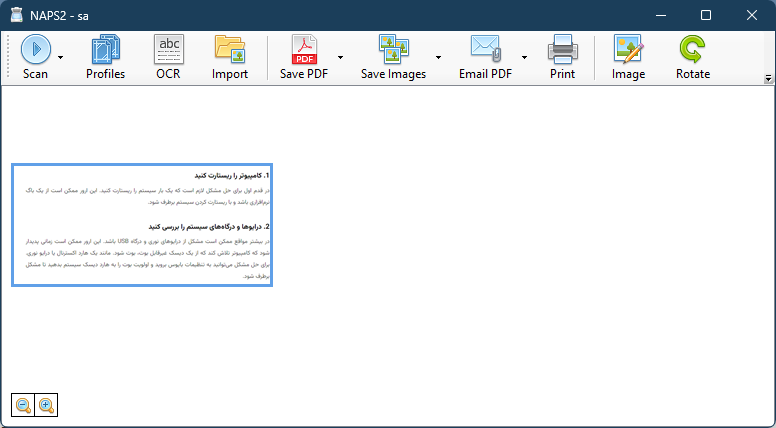Zoom out the thumbnail view
776x428 pixels.
pyautogui.click(x=23, y=405)
